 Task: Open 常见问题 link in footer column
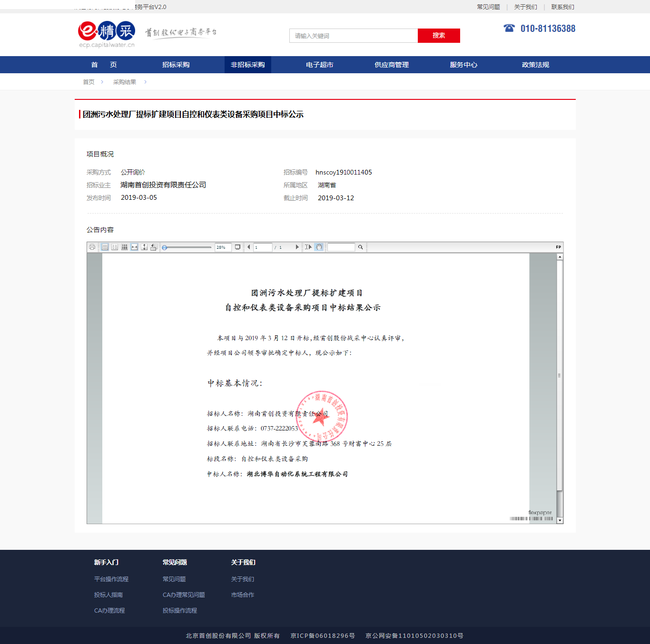pos(174,579)
